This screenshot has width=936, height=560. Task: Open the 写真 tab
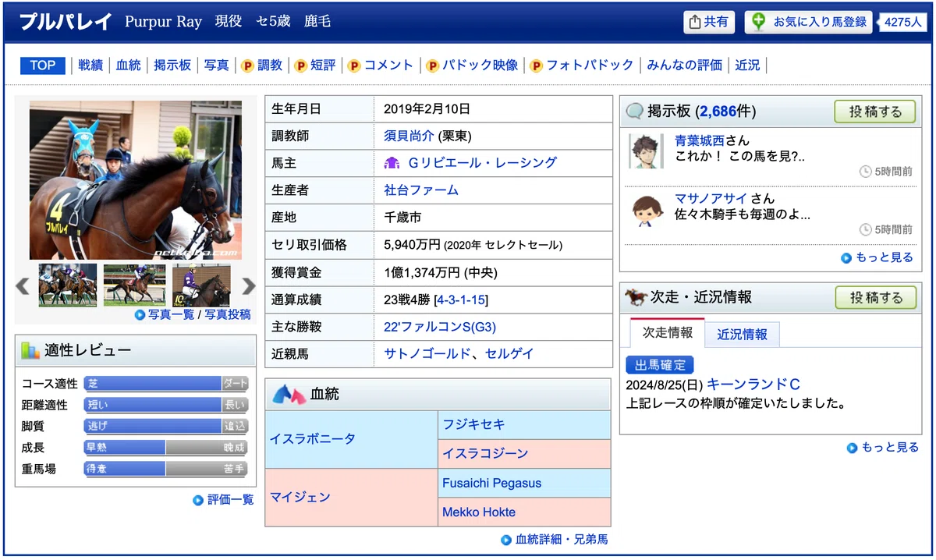click(217, 66)
